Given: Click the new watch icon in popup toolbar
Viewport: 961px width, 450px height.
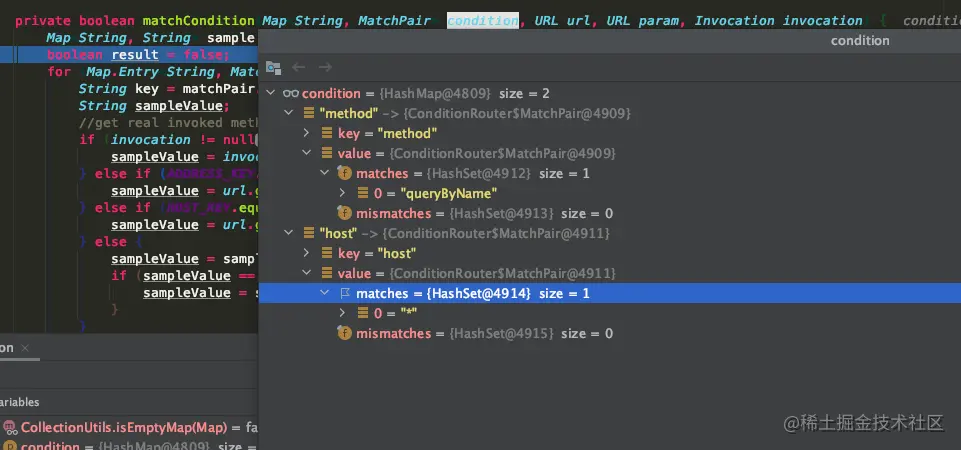Looking at the screenshot, I should pos(273,67).
